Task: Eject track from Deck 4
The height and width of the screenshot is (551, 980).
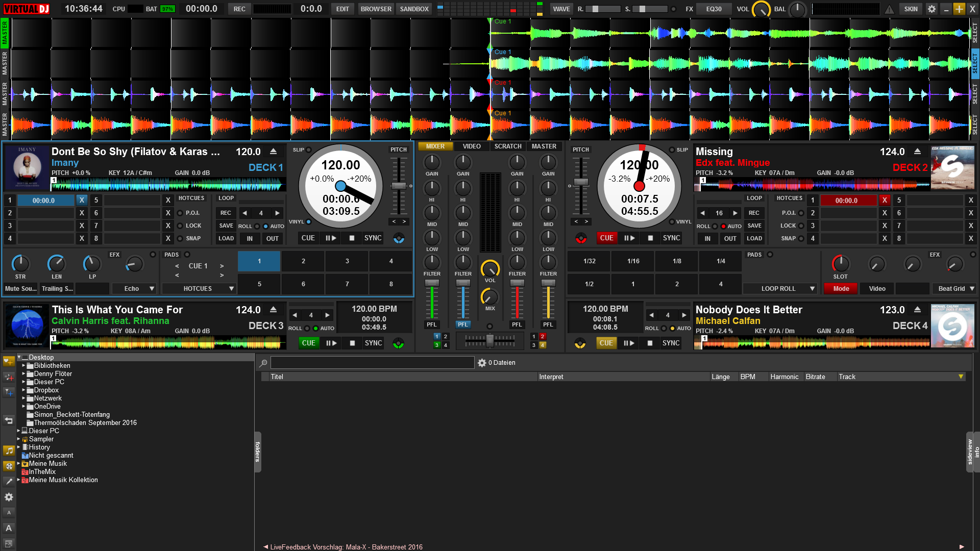Action: (x=917, y=310)
